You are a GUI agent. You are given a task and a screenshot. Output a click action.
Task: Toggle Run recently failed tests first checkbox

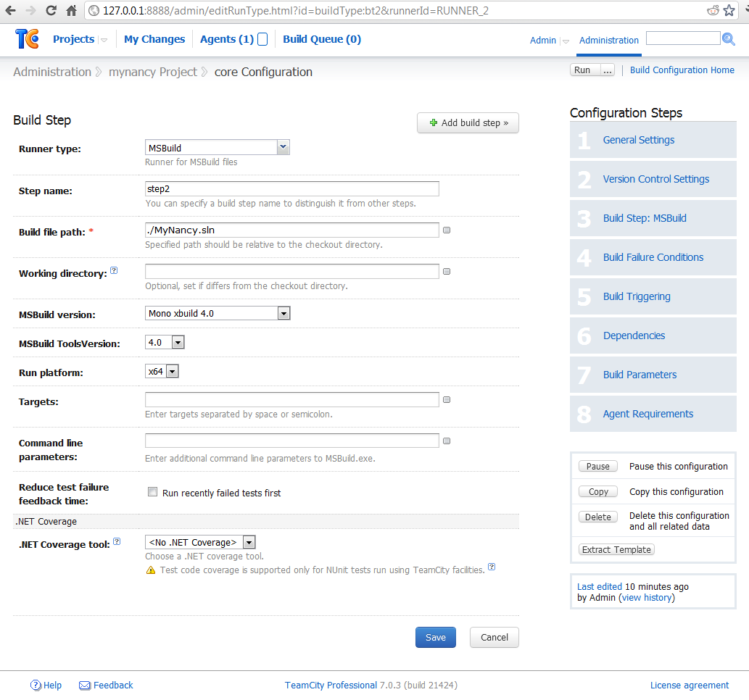[x=152, y=492]
